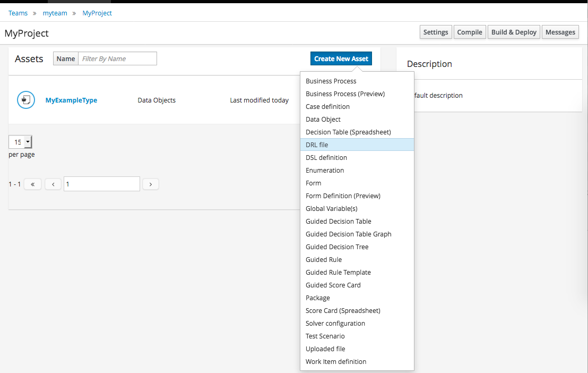Open the Messages panel
This screenshot has height=373, width=588.
pos(560,32)
